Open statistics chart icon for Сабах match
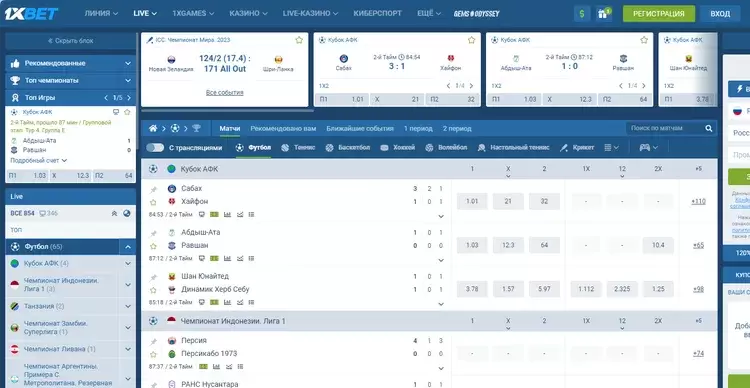The height and width of the screenshot is (388, 750). [x=227, y=215]
